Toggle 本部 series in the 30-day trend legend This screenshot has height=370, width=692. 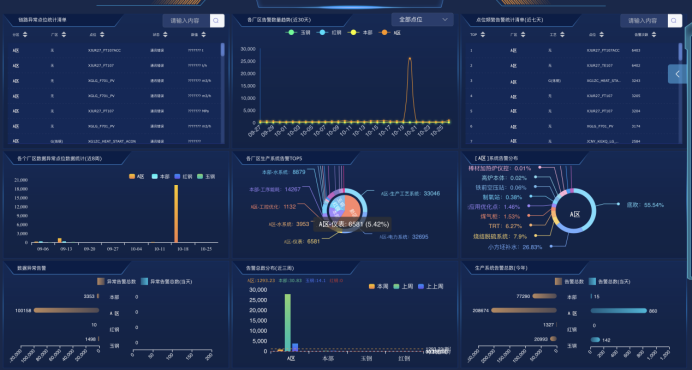click(x=360, y=33)
